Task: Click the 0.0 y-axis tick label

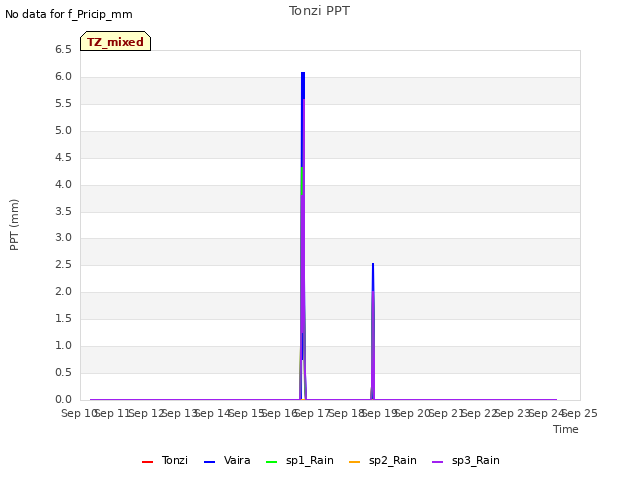Action: pyautogui.click(x=63, y=400)
